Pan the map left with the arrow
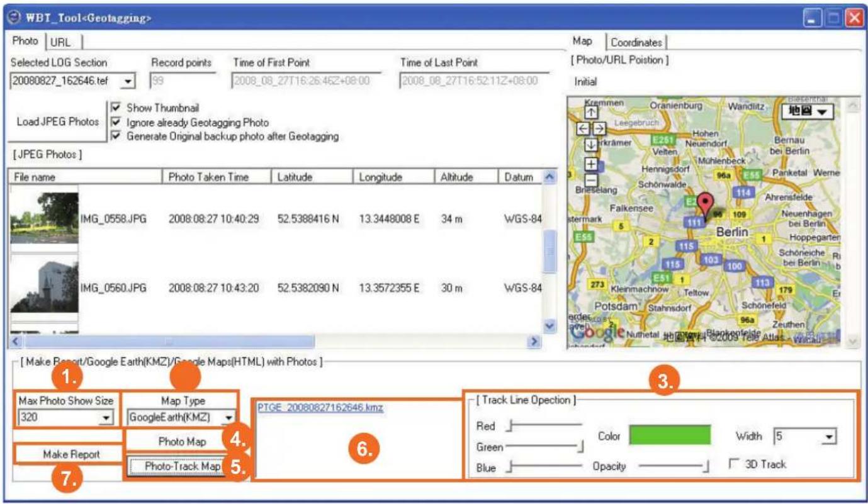This screenshot has height=504, width=868. click(583, 128)
